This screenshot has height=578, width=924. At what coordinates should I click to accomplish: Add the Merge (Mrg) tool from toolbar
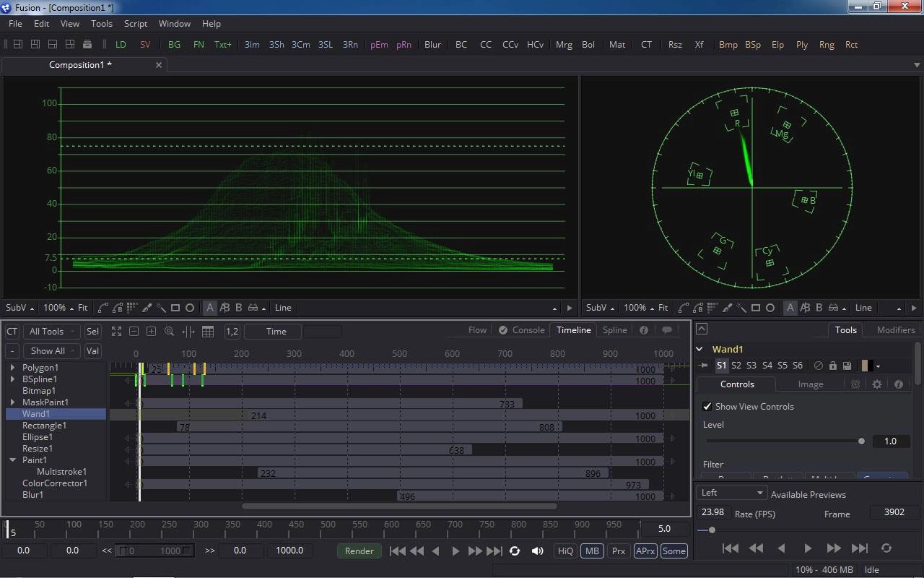click(x=564, y=44)
